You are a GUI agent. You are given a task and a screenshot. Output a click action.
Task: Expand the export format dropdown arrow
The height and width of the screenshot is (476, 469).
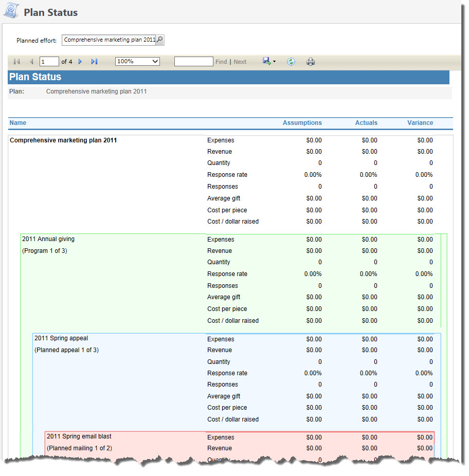point(274,61)
